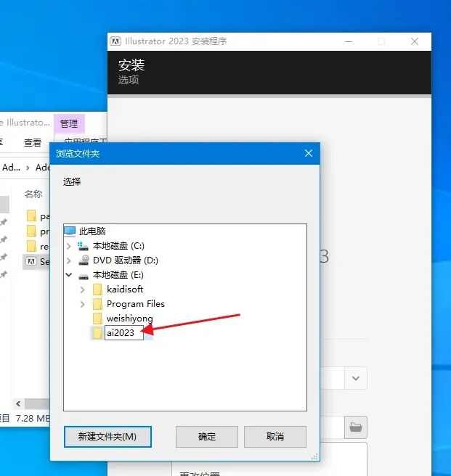The image size is (451, 476).
Task: Click the E: drive icon
Action: [x=84, y=276]
